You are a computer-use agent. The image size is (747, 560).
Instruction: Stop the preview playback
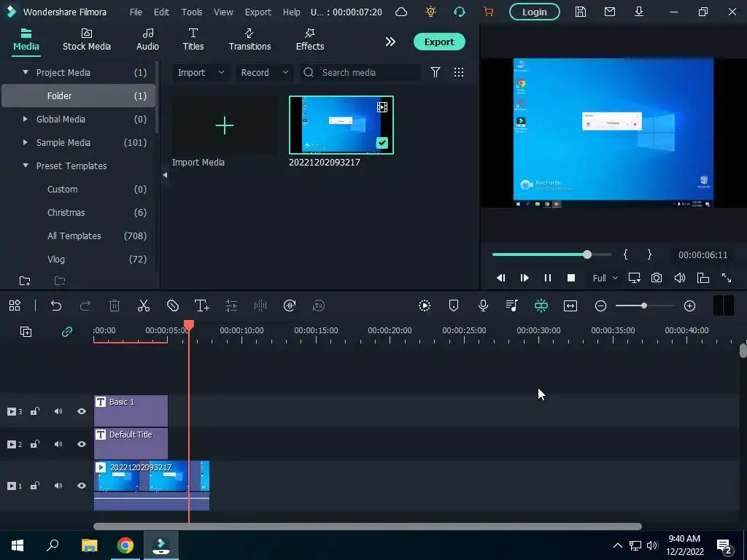click(x=571, y=278)
